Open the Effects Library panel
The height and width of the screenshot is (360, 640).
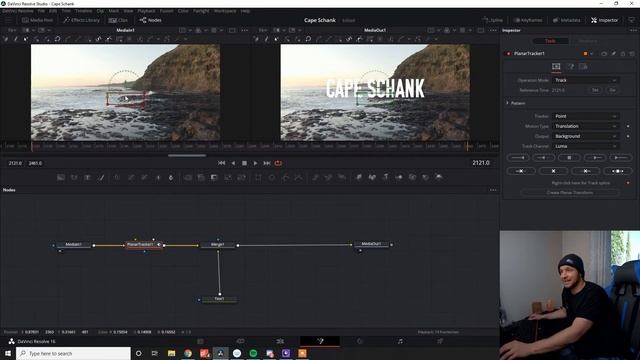click(x=82, y=20)
